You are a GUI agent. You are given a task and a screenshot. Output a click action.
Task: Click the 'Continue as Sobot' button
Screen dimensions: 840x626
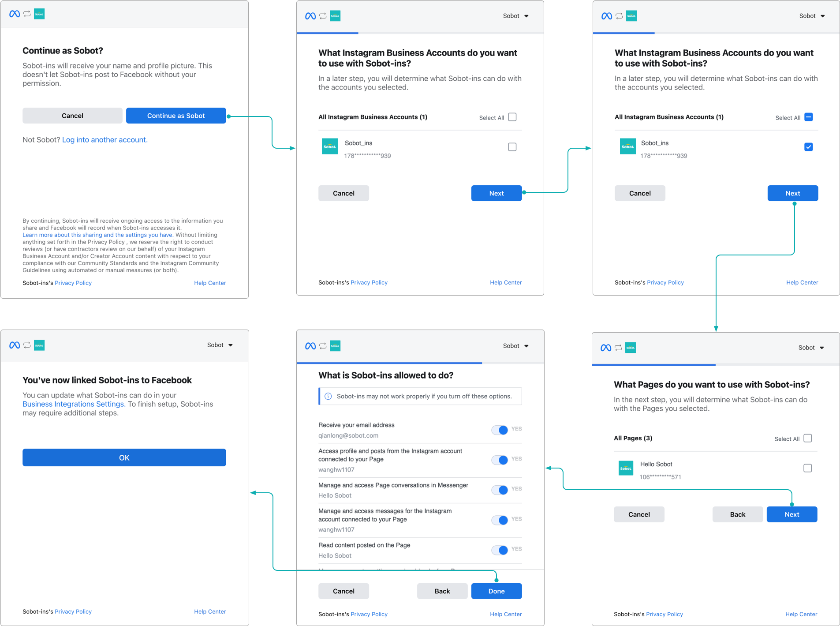176,116
